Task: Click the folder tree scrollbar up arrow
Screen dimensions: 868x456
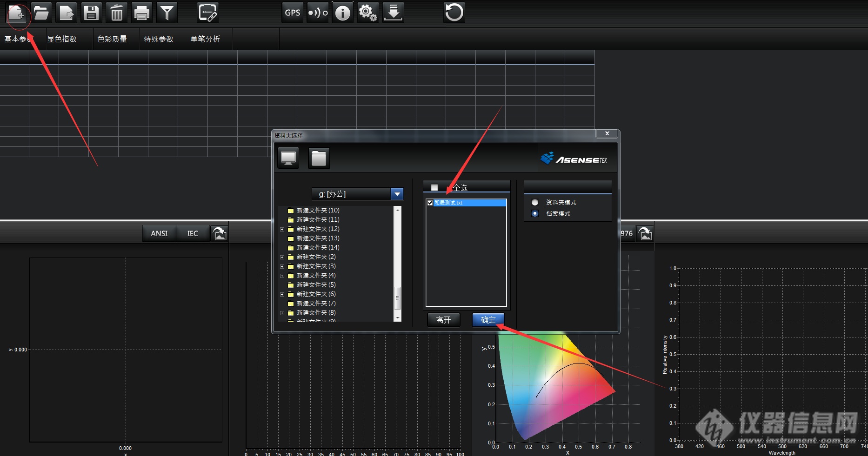Action: coord(397,210)
